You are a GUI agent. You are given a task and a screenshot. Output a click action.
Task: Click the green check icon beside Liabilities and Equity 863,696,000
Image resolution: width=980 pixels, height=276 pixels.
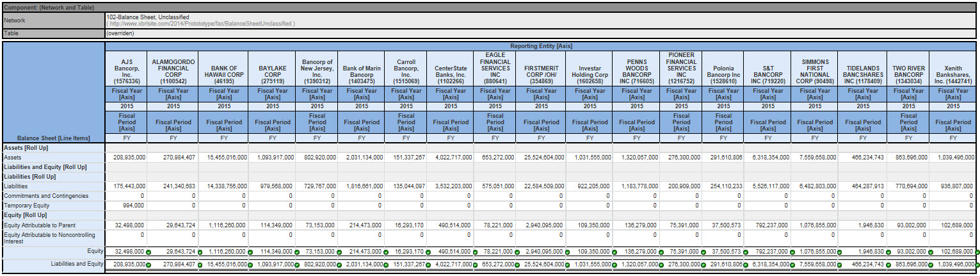click(x=931, y=264)
